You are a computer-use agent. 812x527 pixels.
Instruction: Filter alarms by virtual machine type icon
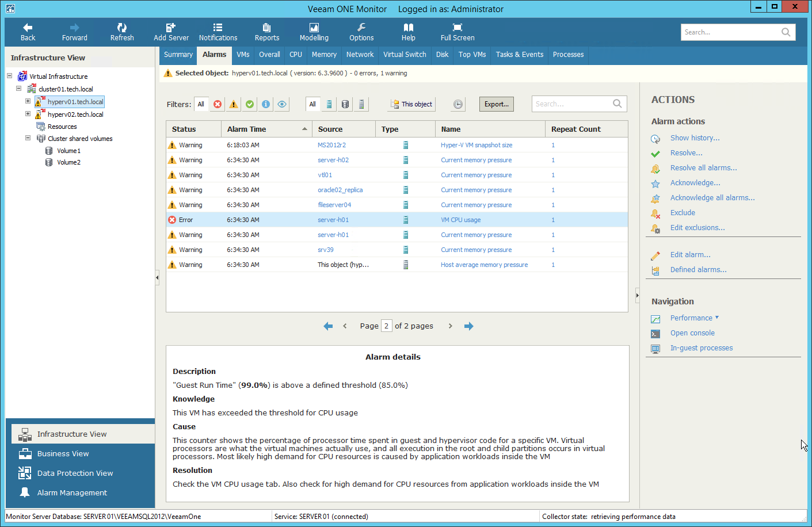coord(329,104)
